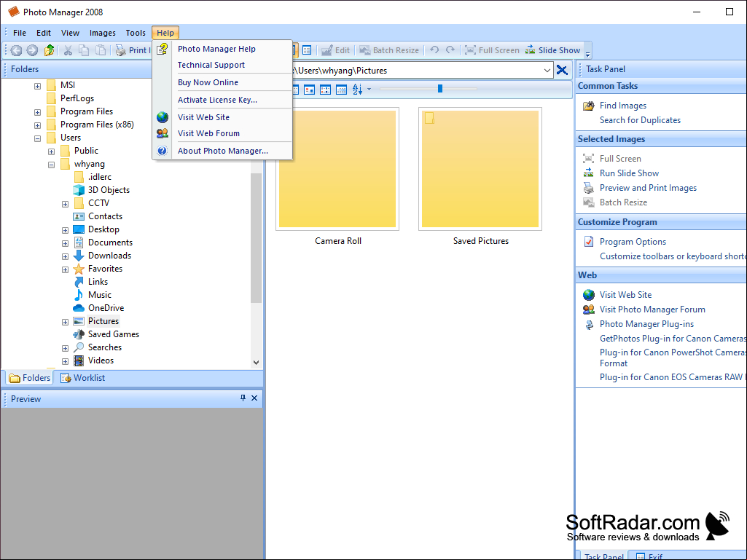The image size is (747, 560).
Task: Click the sort A-Z icon
Action: pos(357,89)
